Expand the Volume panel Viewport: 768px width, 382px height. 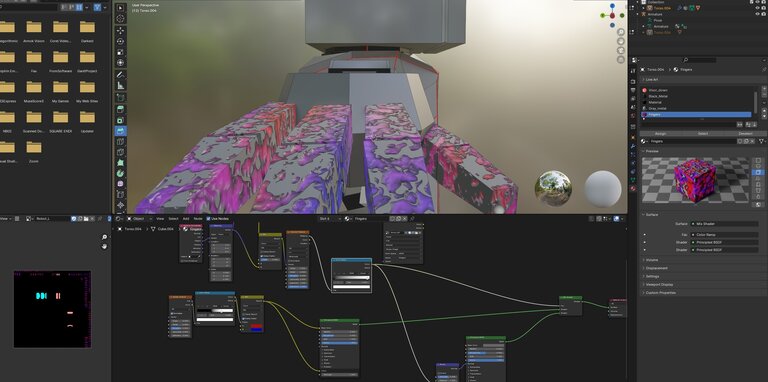(x=703, y=260)
